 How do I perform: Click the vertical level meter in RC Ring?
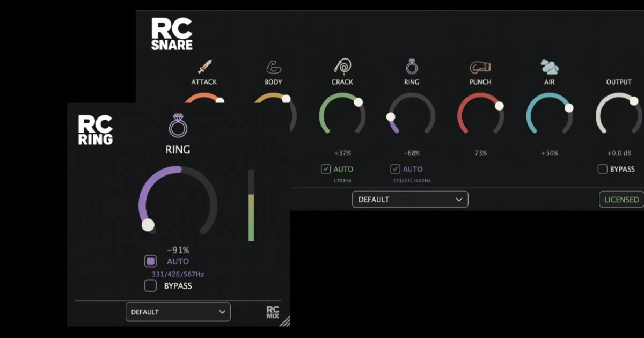tap(251, 205)
